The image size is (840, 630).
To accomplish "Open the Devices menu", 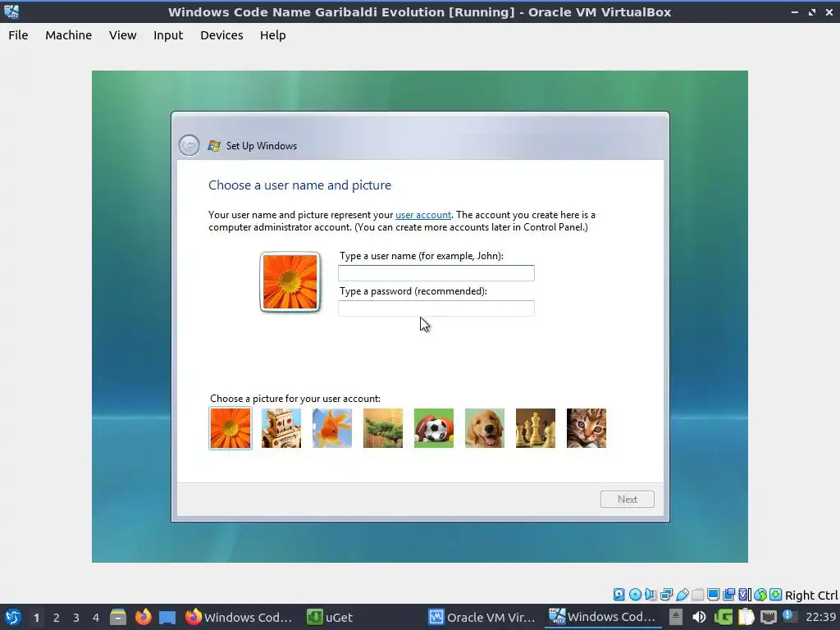I will click(x=221, y=35).
